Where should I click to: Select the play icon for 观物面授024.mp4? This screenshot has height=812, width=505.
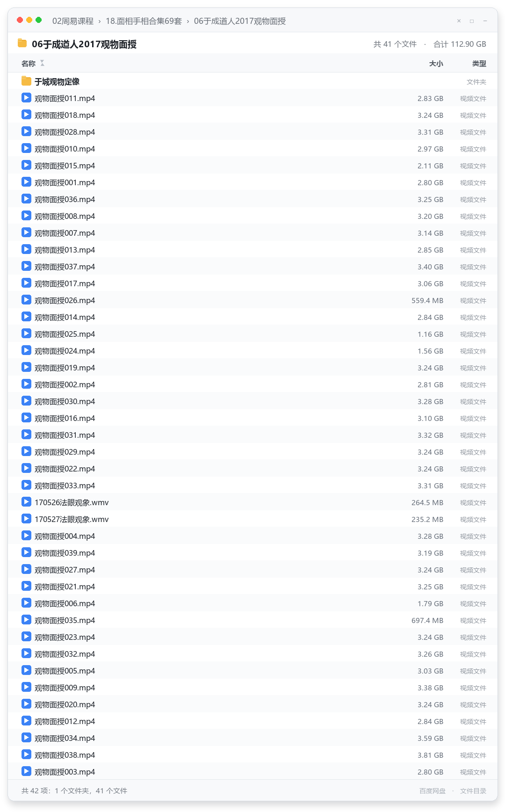click(26, 351)
